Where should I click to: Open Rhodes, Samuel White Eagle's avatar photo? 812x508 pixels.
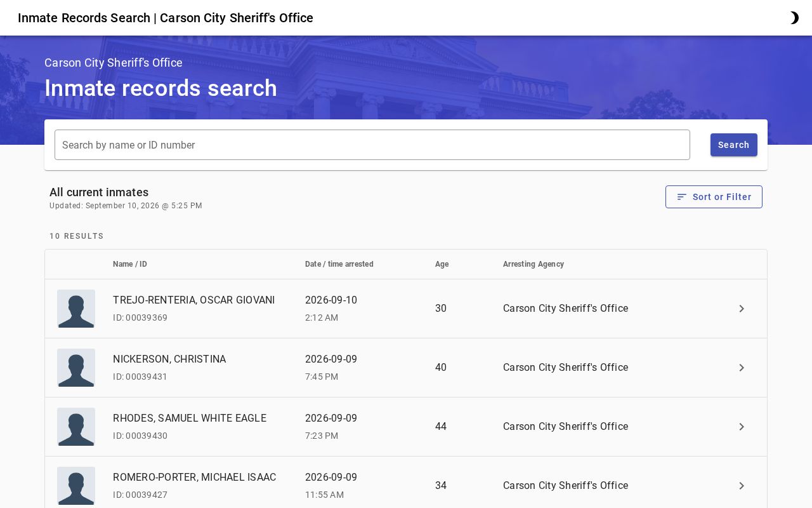76,427
